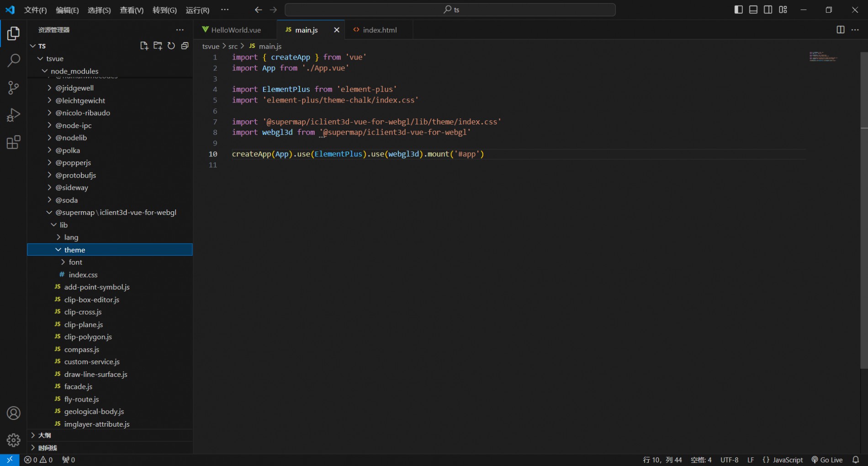Toggle primary side bar visibility
The height and width of the screenshot is (466, 868).
coord(738,10)
